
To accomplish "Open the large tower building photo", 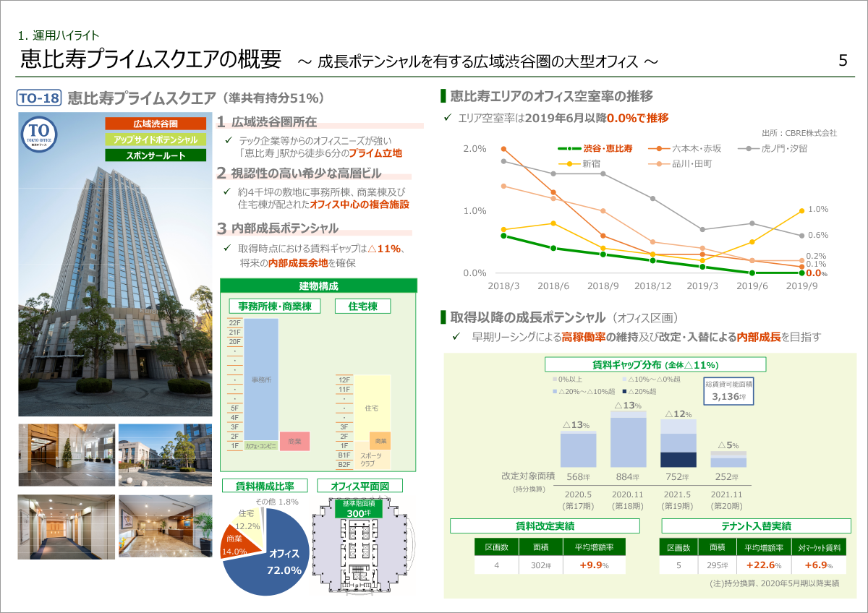I will [115, 264].
